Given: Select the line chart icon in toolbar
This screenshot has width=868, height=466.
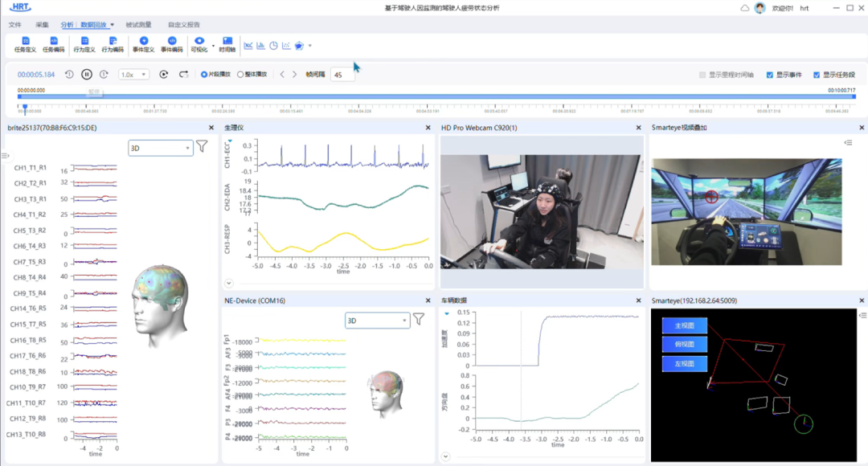Looking at the screenshot, I should pos(248,45).
